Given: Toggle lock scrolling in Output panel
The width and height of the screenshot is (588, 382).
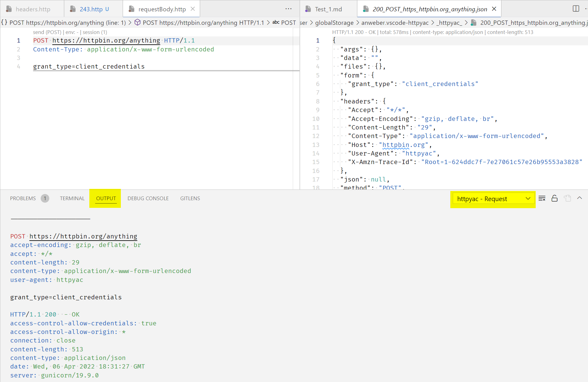Looking at the screenshot, I should click(555, 198).
